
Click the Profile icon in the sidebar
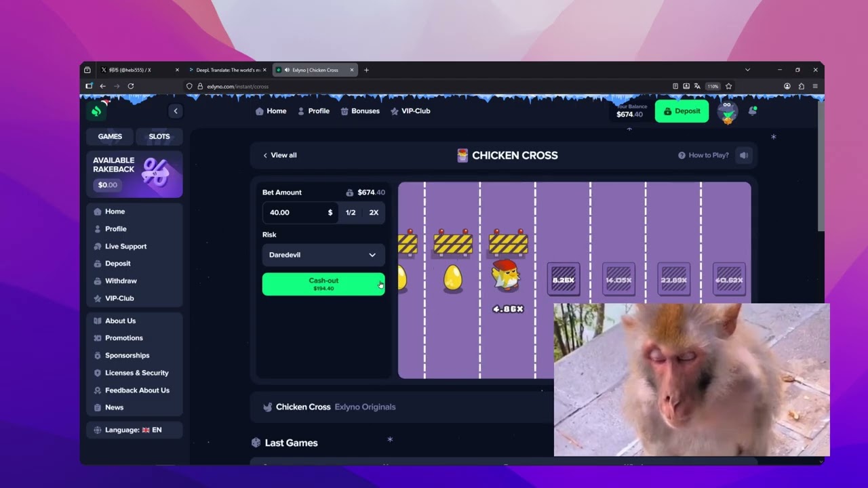98,229
